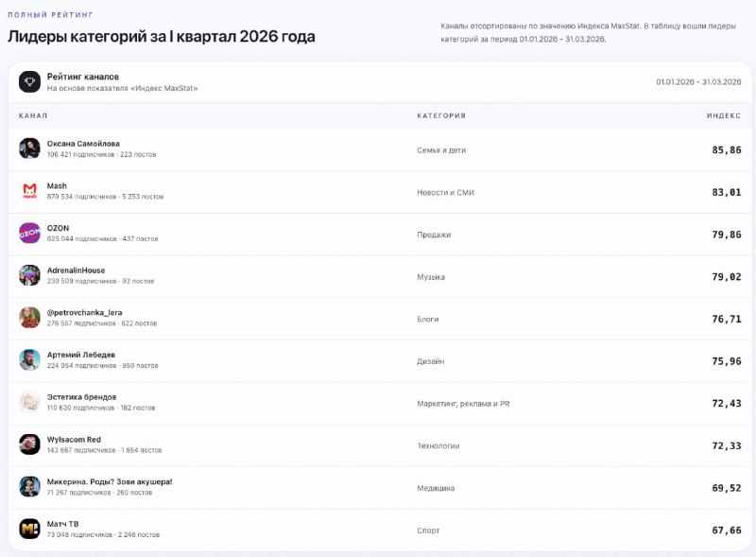The width and height of the screenshot is (756, 557).
Task: Open Матч ТВ channel logo
Action: pyautogui.click(x=29, y=529)
